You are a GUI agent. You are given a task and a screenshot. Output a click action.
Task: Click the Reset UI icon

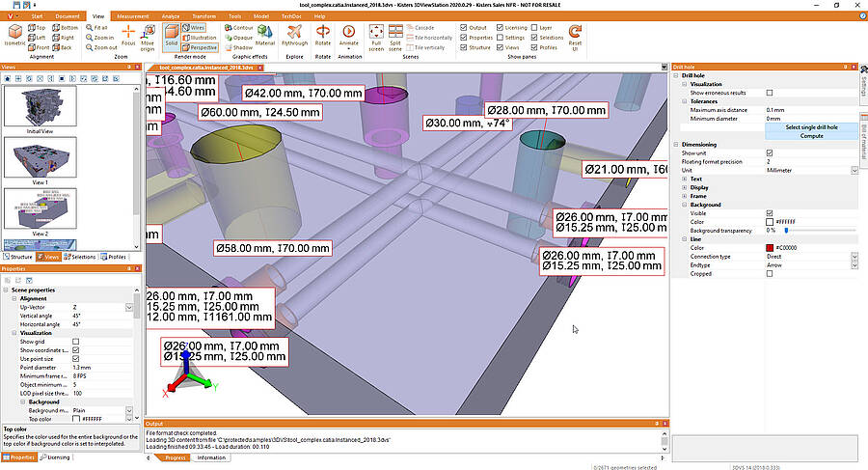(x=575, y=38)
